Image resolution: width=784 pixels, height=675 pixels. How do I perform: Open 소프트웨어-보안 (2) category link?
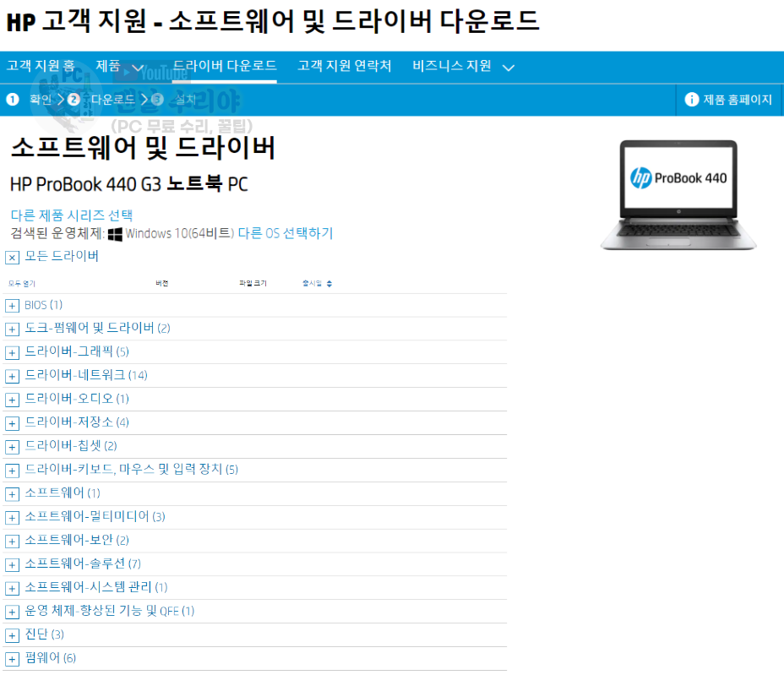pos(77,540)
